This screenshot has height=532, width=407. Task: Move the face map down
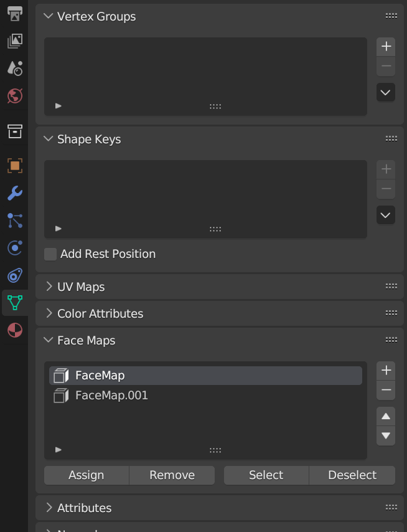(x=386, y=436)
